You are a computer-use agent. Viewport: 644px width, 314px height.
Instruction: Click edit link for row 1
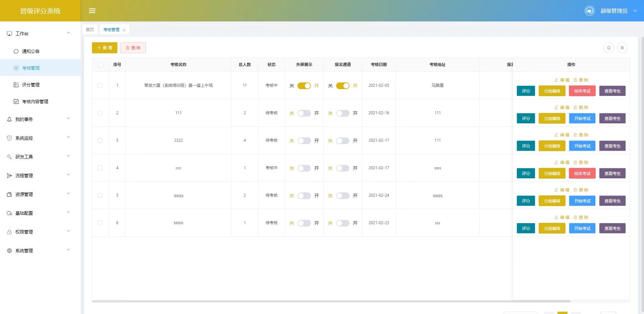(562, 80)
